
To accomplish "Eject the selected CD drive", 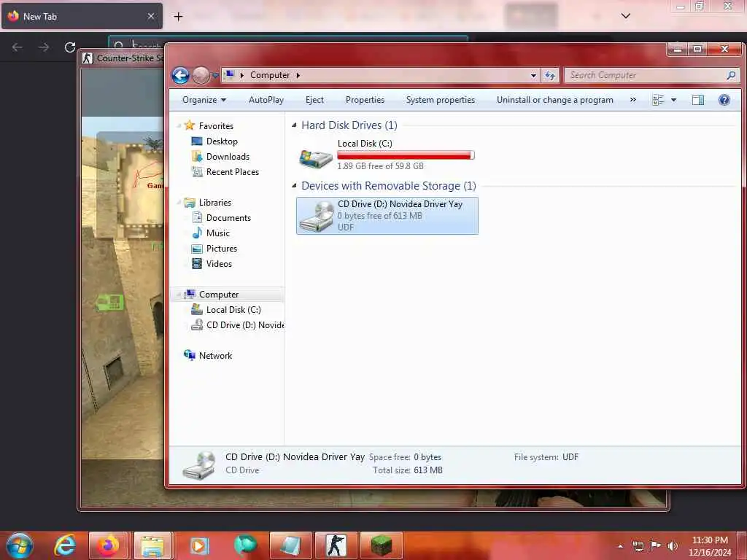I will pyautogui.click(x=314, y=100).
